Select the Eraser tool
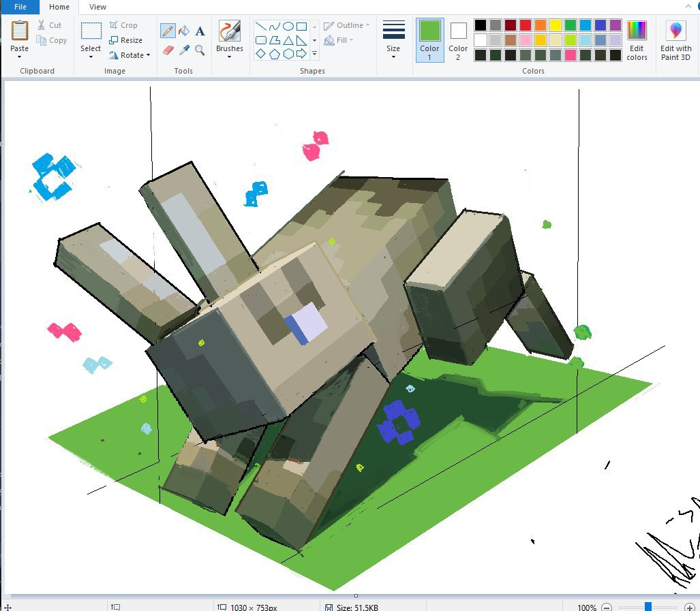Viewport: 700px width, 611px height. pos(168,50)
